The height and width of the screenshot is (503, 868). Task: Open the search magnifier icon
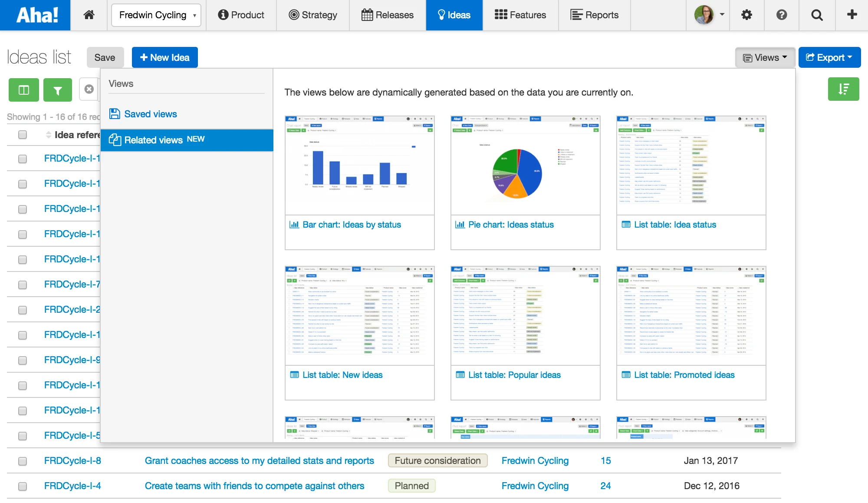click(817, 15)
